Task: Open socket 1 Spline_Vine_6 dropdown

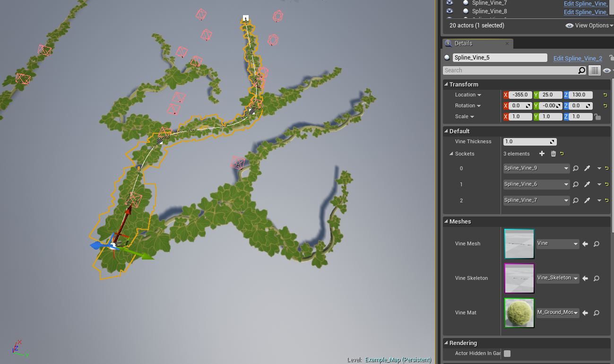Action: (x=536, y=184)
